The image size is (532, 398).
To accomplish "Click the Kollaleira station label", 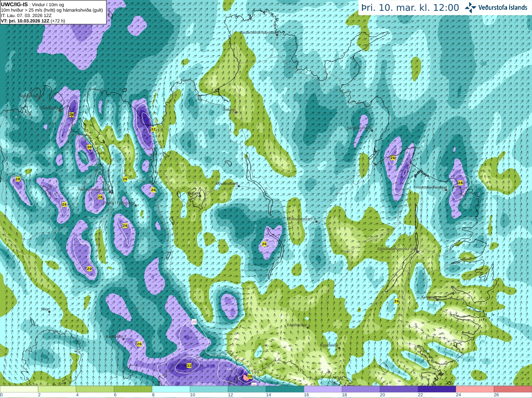I will [429, 297].
